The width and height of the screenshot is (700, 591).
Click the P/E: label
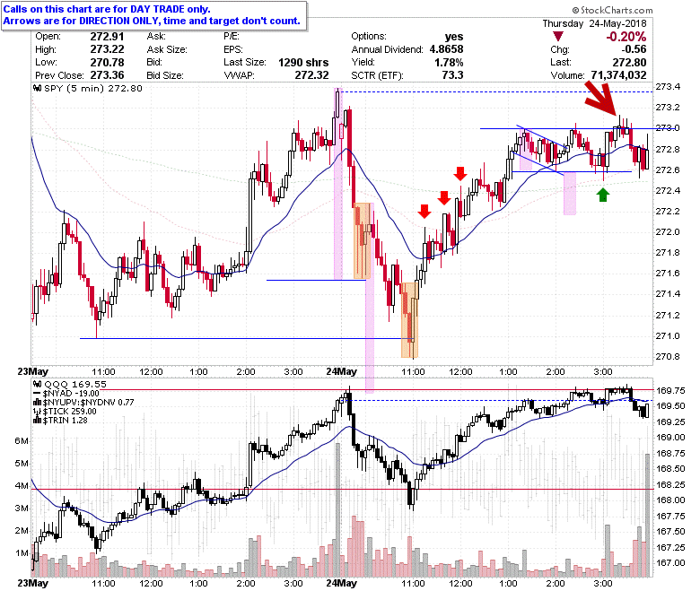(x=232, y=37)
